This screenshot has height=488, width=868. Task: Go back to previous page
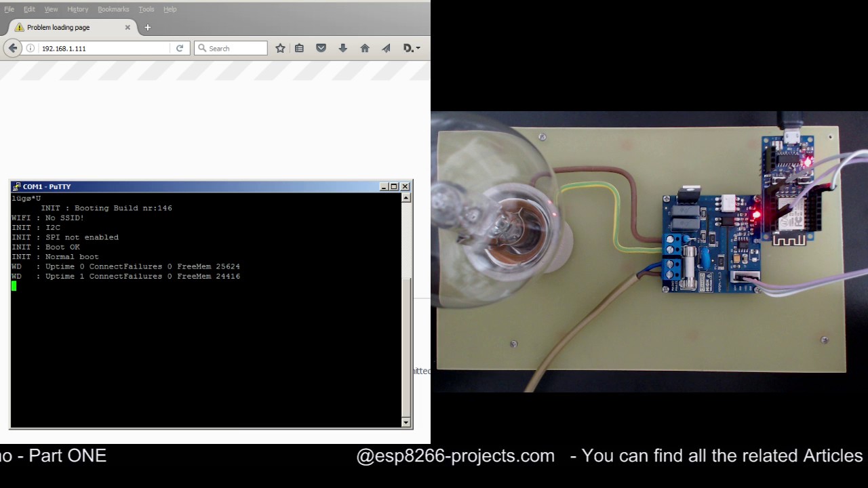(x=12, y=48)
